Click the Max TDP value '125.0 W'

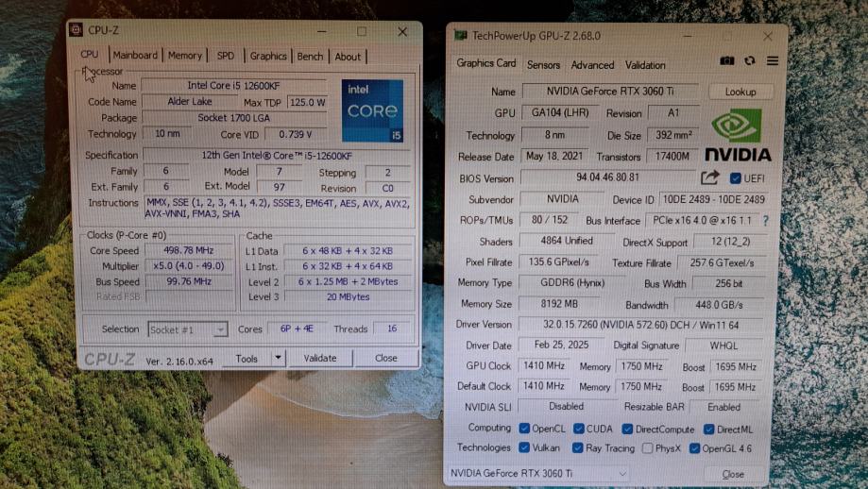307,102
